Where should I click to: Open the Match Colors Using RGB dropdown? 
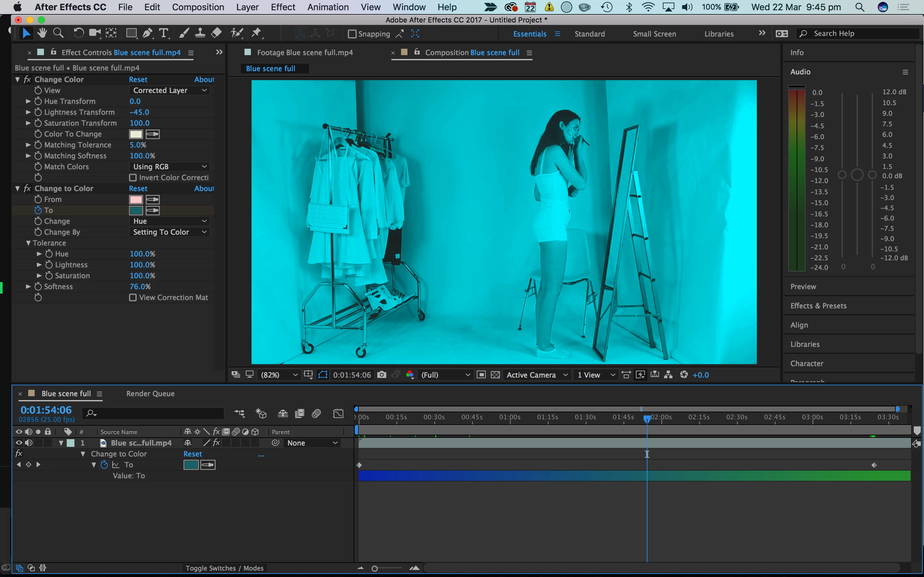click(x=170, y=167)
